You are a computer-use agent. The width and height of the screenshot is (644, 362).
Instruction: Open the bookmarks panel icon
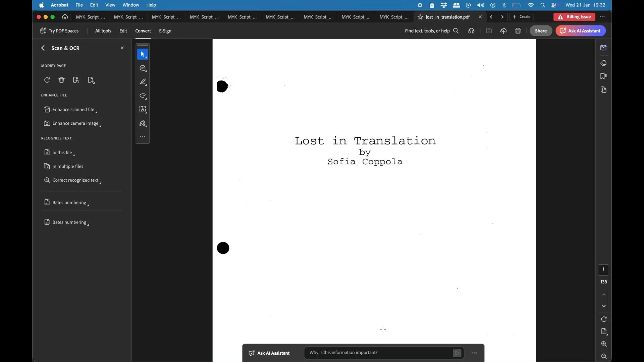(x=603, y=76)
